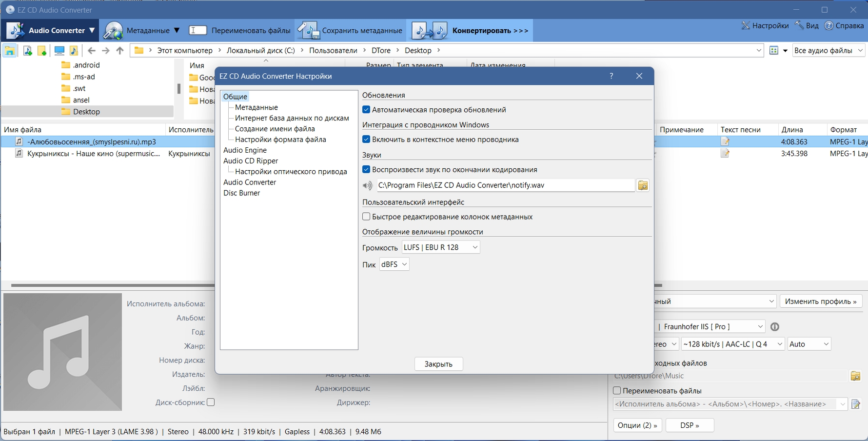Click the Сохранить метаданные toolbar icon
Image resolution: width=868 pixels, height=441 pixels.
tap(308, 30)
